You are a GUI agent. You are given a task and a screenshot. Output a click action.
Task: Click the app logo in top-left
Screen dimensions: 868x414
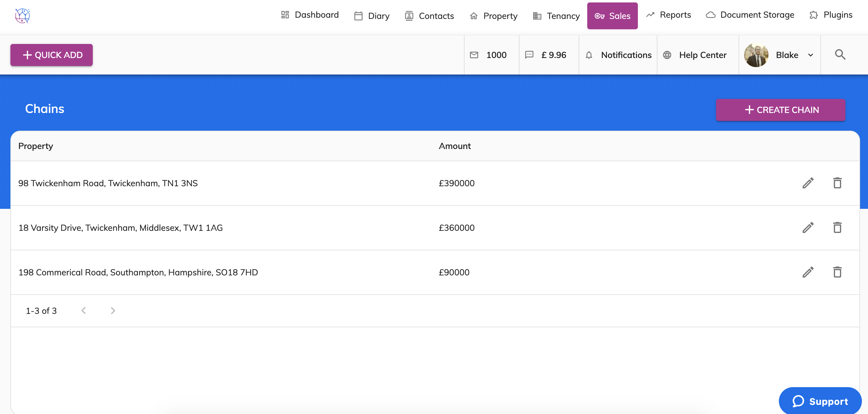(23, 16)
